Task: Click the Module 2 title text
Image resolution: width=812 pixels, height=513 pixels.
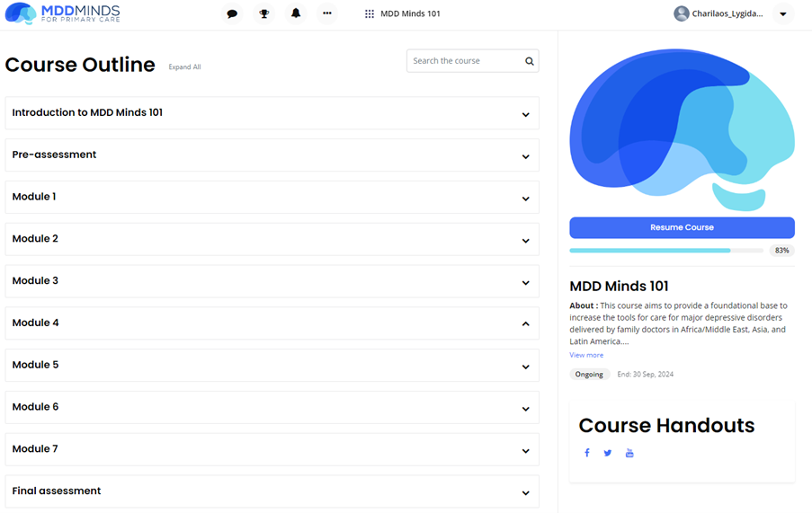Action: coord(35,238)
